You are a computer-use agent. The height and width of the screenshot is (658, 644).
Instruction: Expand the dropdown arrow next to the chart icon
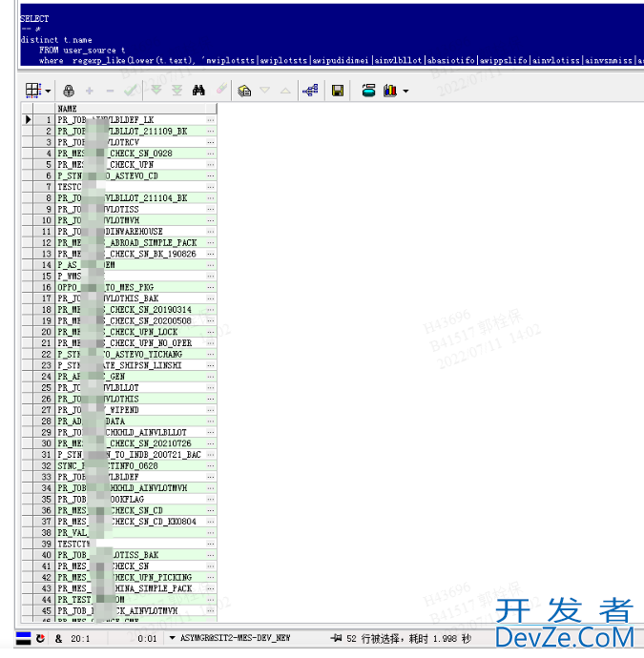click(405, 91)
